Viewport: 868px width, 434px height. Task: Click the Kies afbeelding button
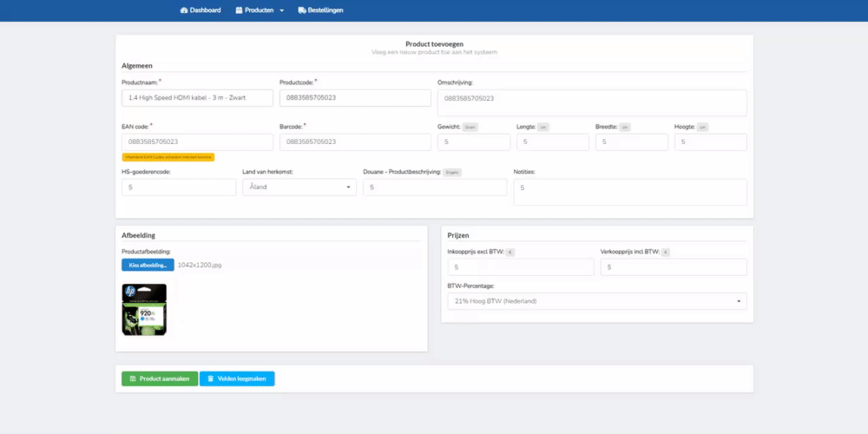point(148,265)
